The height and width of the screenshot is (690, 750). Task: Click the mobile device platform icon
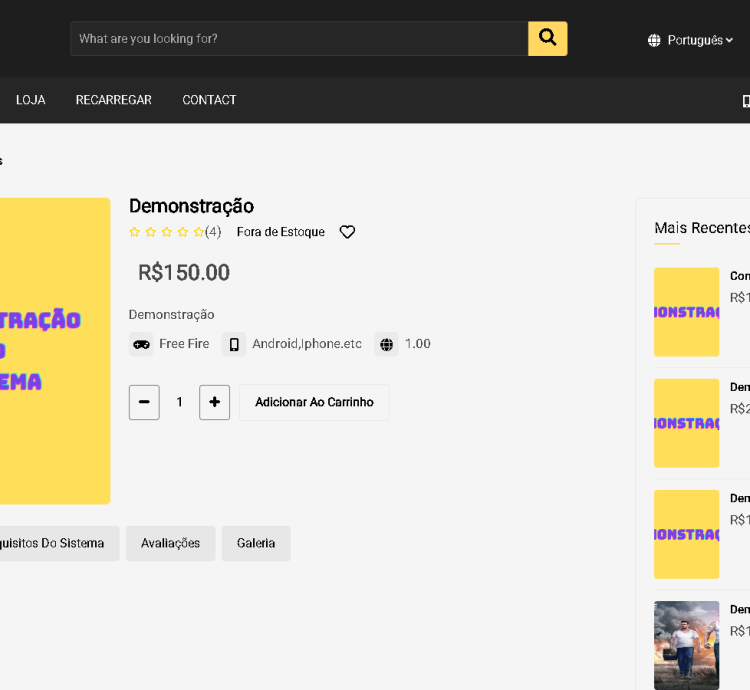pos(234,344)
